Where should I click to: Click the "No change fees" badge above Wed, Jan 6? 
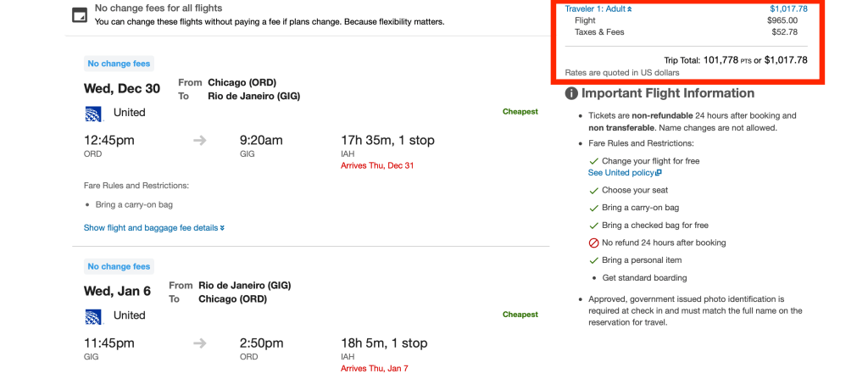tap(120, 266)
